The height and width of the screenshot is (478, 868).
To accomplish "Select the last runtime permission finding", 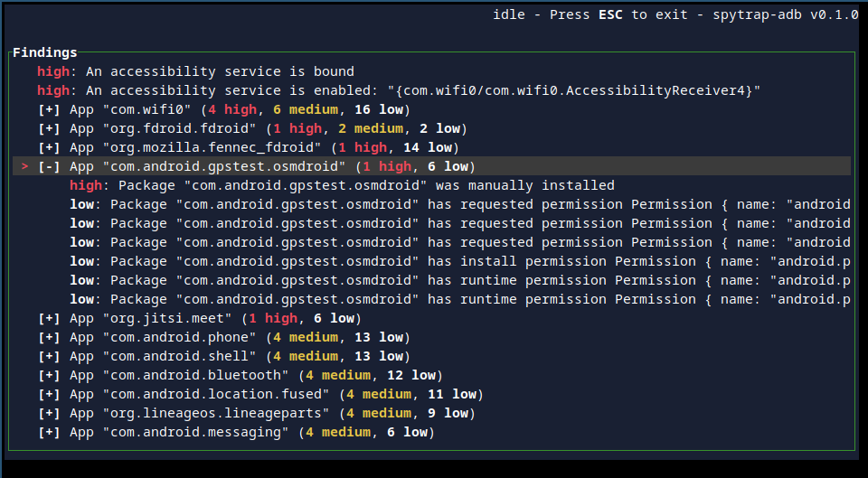I will (x=460, y=299).
